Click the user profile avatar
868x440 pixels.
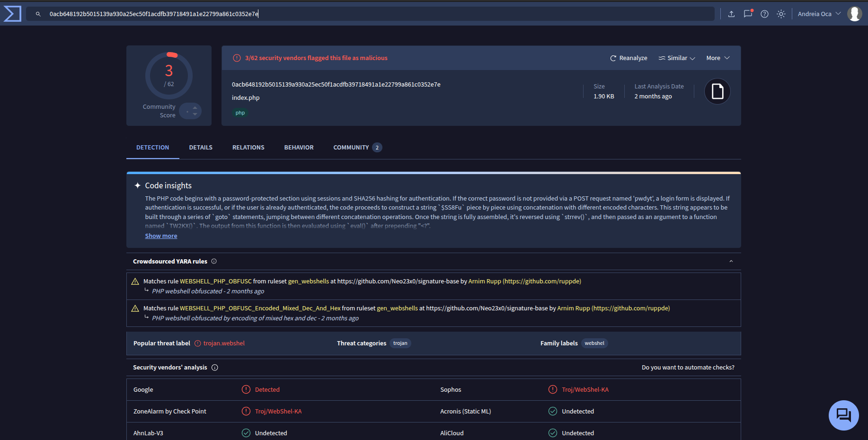coord(854,14)
